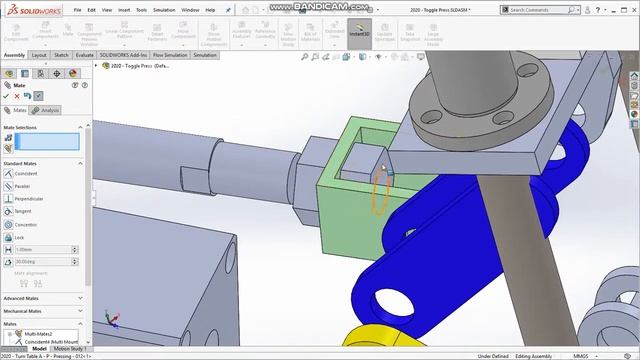Toggle the Instant3D button

pos(360,33)
